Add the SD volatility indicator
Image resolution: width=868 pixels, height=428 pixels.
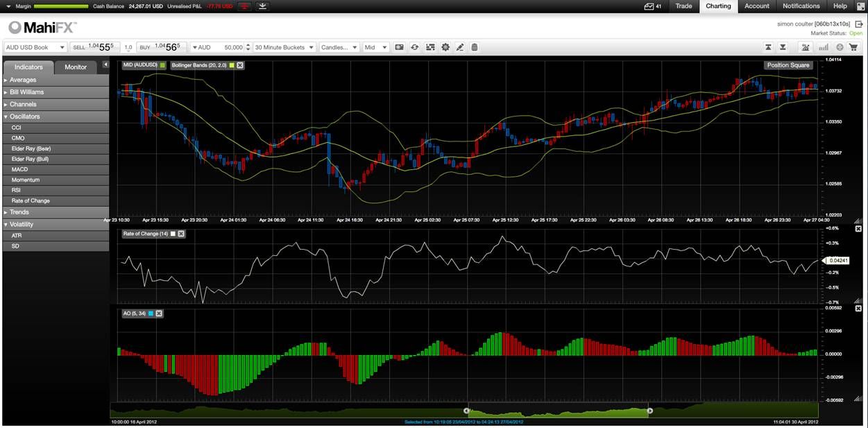pos(56,246)
